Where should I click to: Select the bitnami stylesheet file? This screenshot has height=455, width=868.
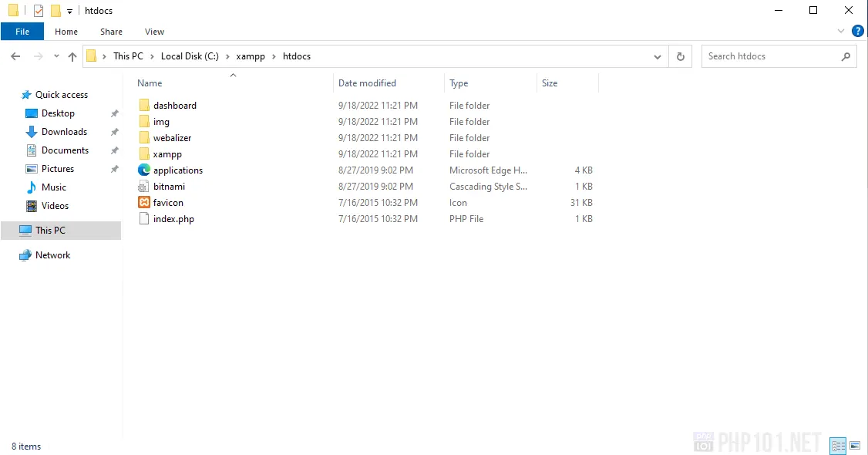tap(169, 187)
